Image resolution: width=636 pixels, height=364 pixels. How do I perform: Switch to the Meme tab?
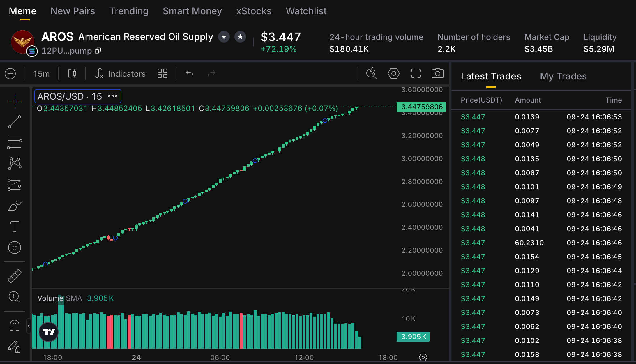tap(23, 11)
